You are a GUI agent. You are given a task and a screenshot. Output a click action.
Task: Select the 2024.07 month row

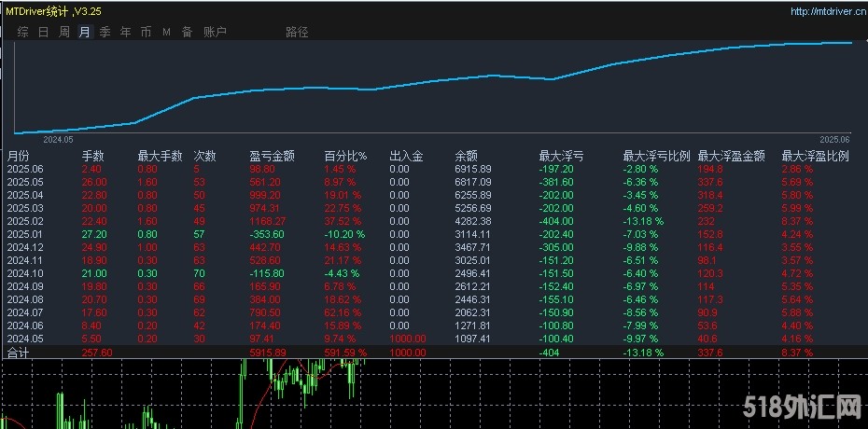434,312
